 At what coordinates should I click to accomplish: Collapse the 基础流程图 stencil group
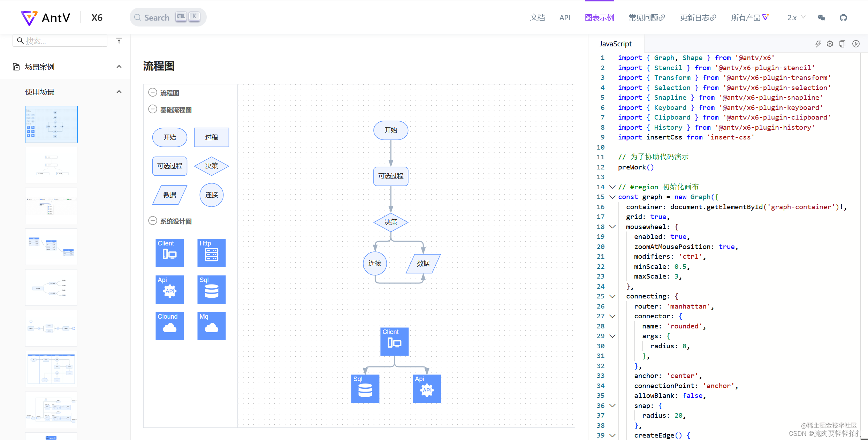[152, 109]
